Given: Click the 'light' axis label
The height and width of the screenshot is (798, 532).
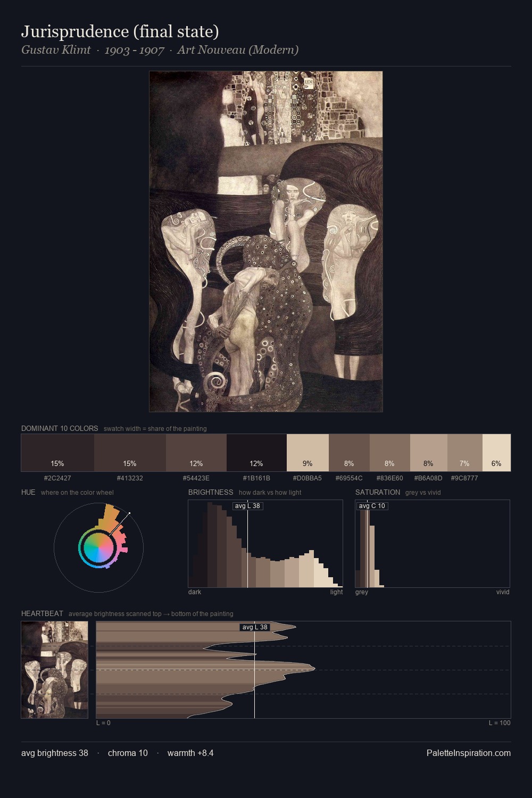Looking at the screenshot, I should coord(336,592).
